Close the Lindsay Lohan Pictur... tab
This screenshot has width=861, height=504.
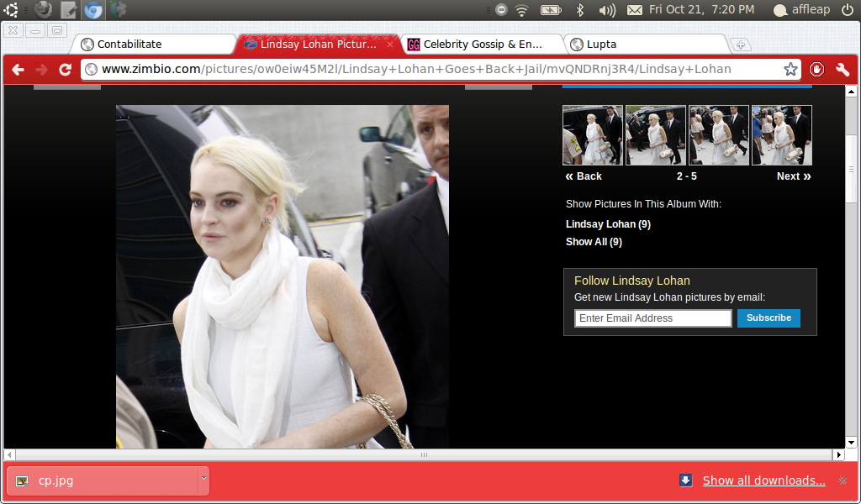[x=390, y=45]
